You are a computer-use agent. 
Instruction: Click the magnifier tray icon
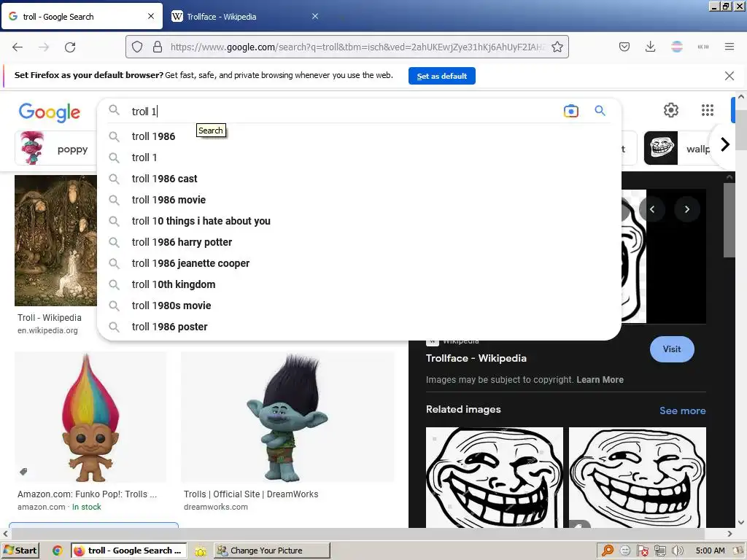coord(608,551)
